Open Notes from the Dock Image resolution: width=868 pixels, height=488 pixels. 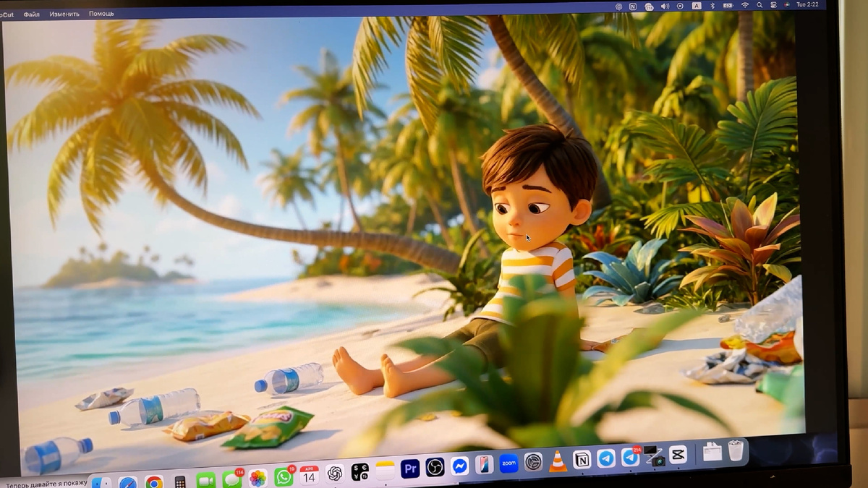pyautogui.click(x=386, y=471)
